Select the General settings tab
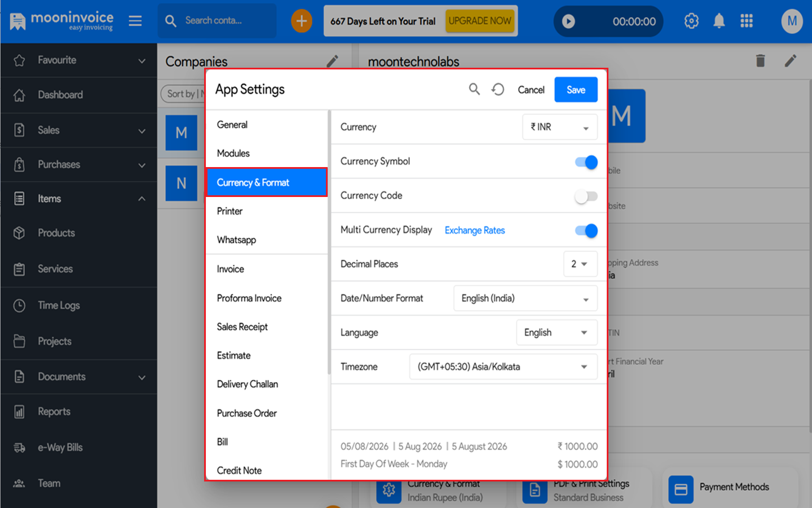 click(x=267, y=125)
